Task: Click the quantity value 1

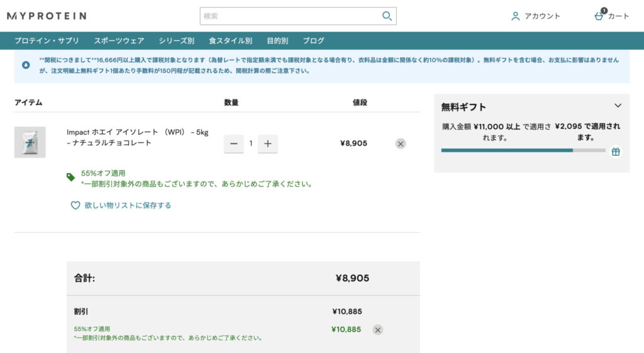Action: point(251,143)
